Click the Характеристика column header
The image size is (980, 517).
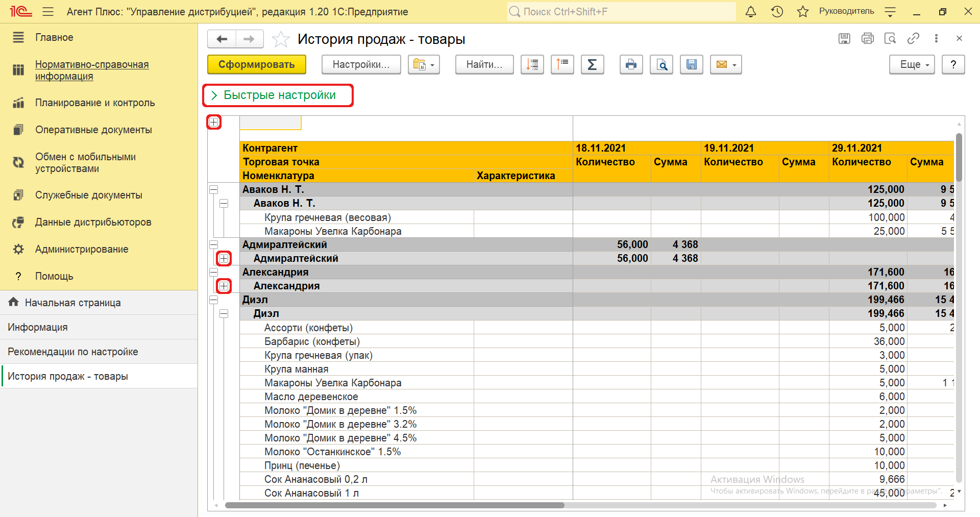(523, 176)
